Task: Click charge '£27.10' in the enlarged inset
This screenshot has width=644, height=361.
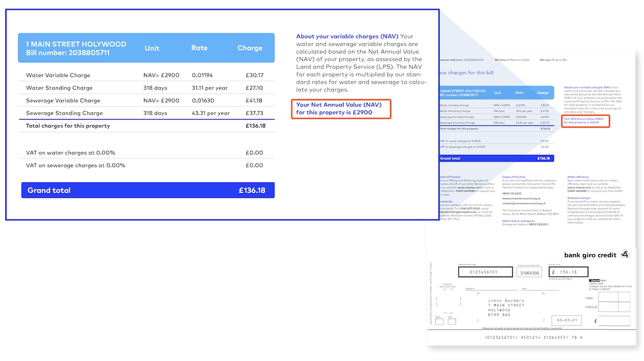Action: tap(254, 88)
